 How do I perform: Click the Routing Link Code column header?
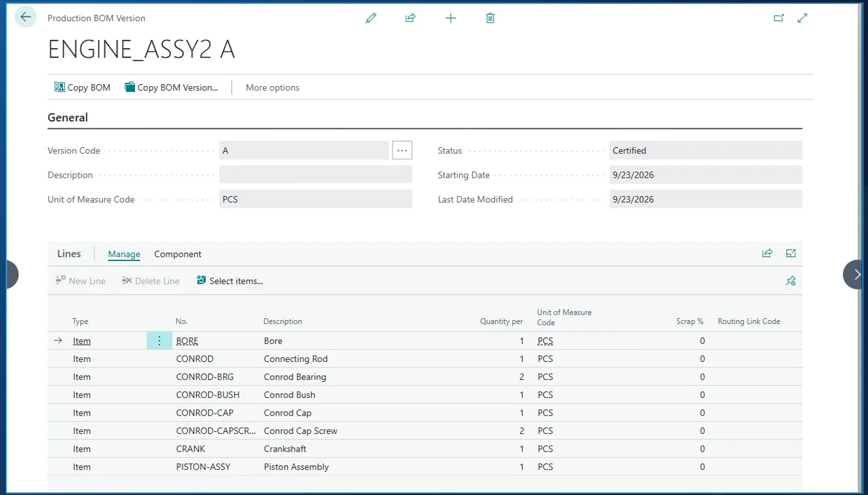pyautogui.click(x=749, y=321)
